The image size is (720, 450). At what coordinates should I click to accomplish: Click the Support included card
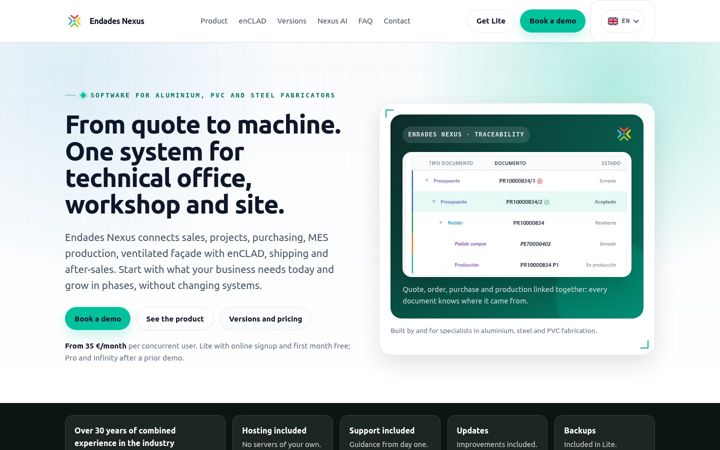(x=390, y=433)
